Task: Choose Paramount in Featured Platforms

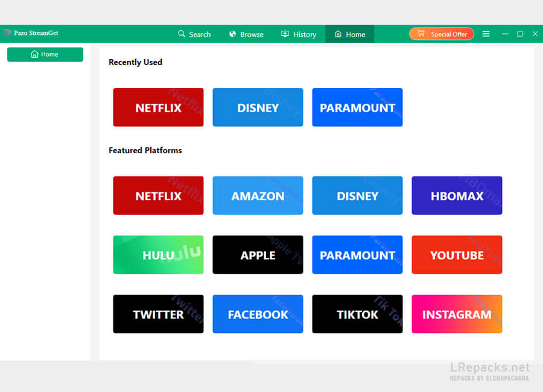Action: pos(357,255)
